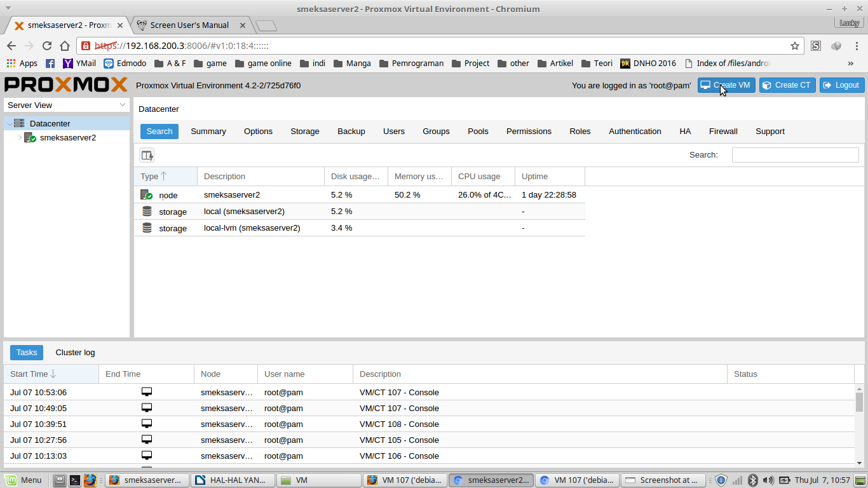The width and height of the screenshot is (868, 488).
Task: Switch to the Summary tab
Action: click(x=208, y=132)
